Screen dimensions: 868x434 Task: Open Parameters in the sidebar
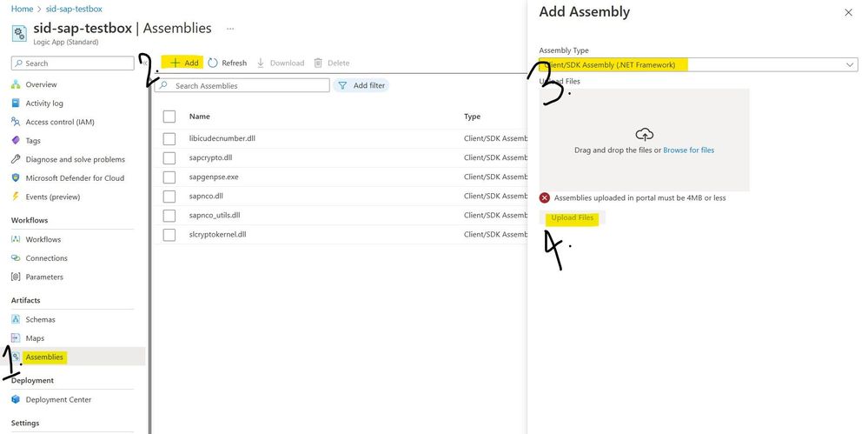pyautogui.click(x=44, y=277)
